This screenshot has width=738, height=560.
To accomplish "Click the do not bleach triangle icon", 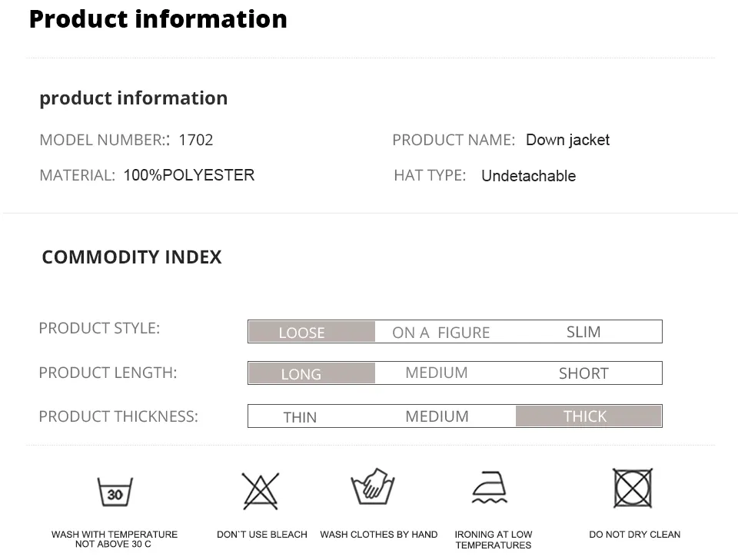I will pyautogui.click(x=261, y=491).
